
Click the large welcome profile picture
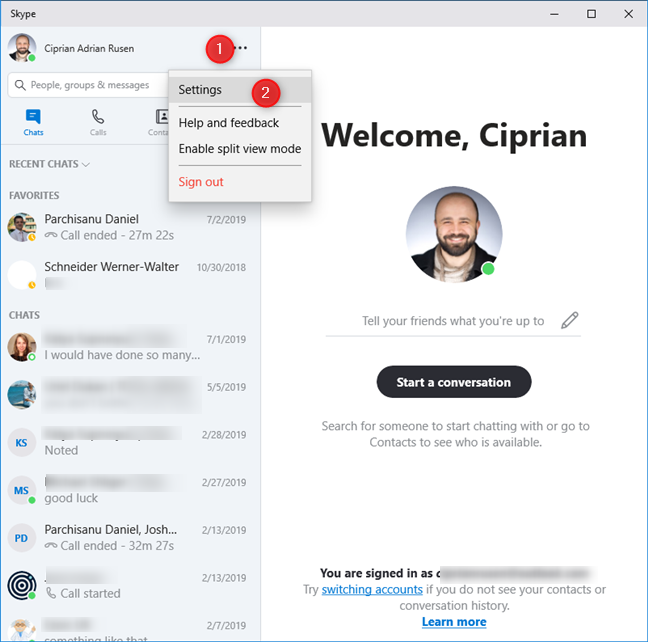point(454,234)
